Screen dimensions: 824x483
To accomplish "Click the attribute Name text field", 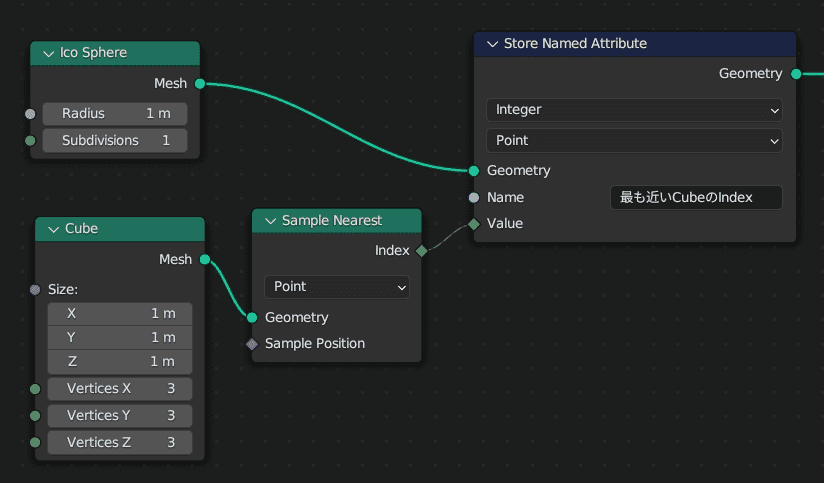I will (x=696, y=198).
